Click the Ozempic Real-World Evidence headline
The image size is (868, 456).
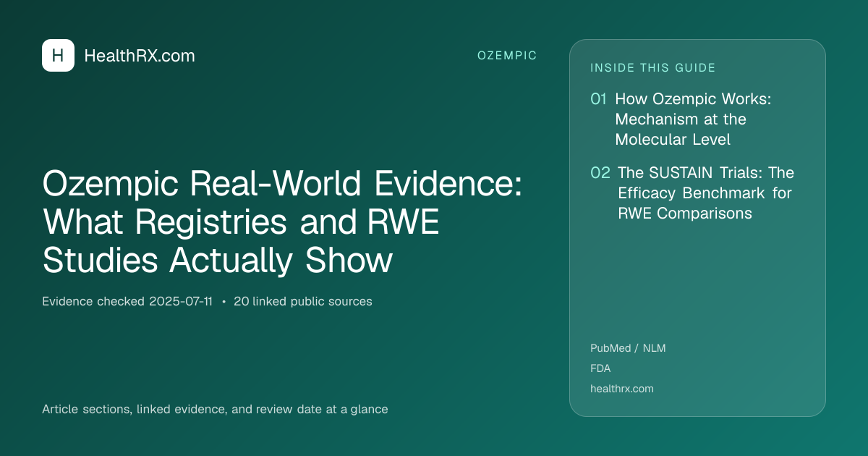[x=283, y=223]
